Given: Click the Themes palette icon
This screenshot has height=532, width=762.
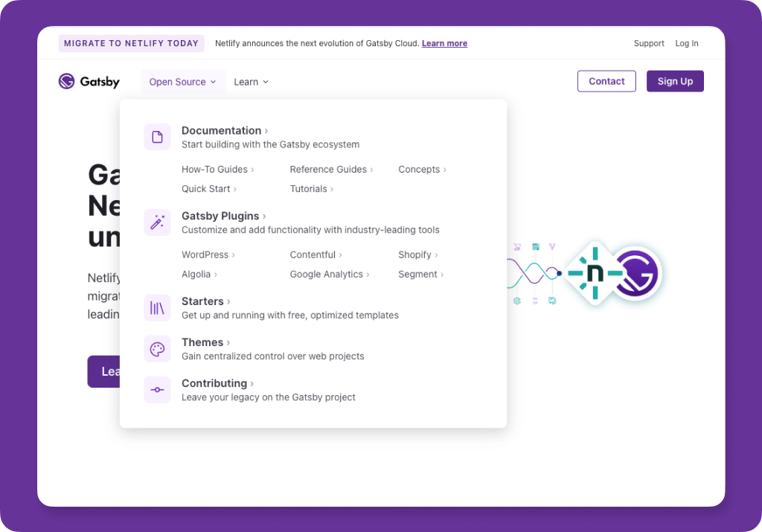Looking at the screenshot, I should 157,349.
